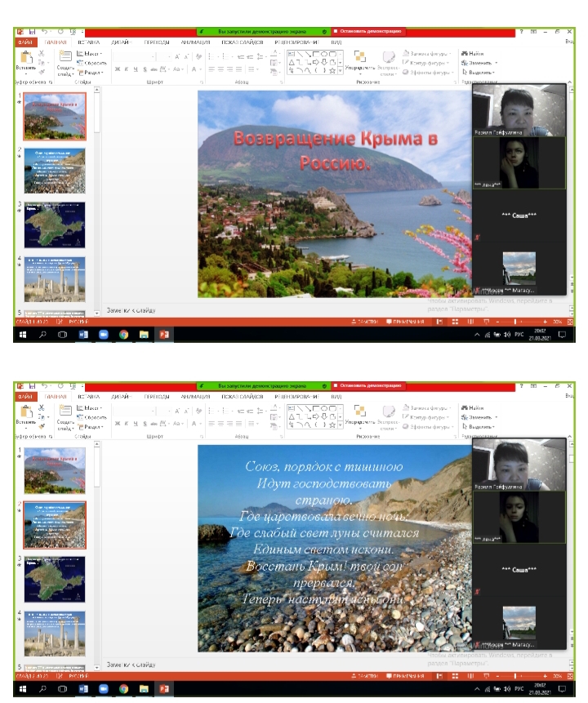Image resolution: width=588 pixels, height=703 pixels.
Task: Click Chrome icon in lower screenshot's taskbar
Action: click(x=123, y=689)
